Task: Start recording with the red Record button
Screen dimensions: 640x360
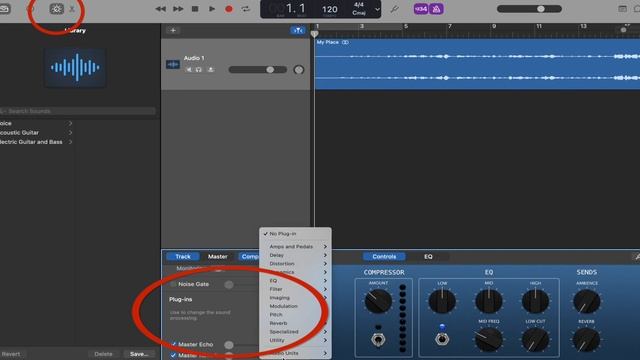Action: point(229,9)
